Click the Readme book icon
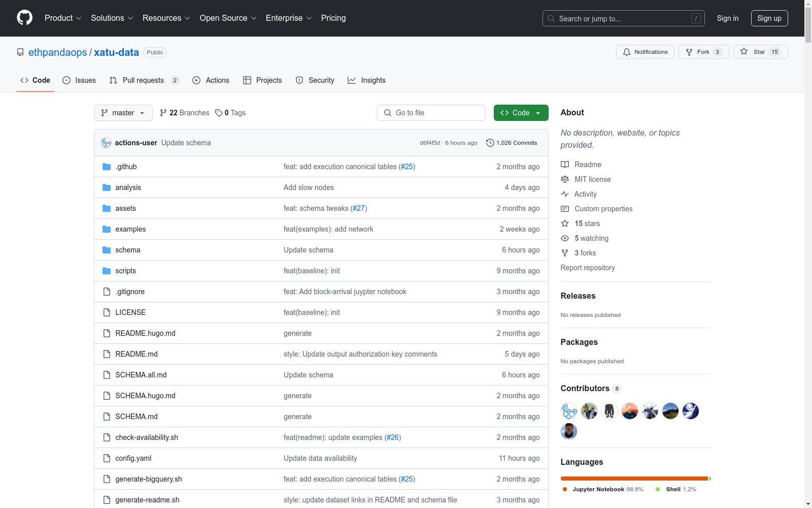Viewport: 812px width, 508px height. 565,165
